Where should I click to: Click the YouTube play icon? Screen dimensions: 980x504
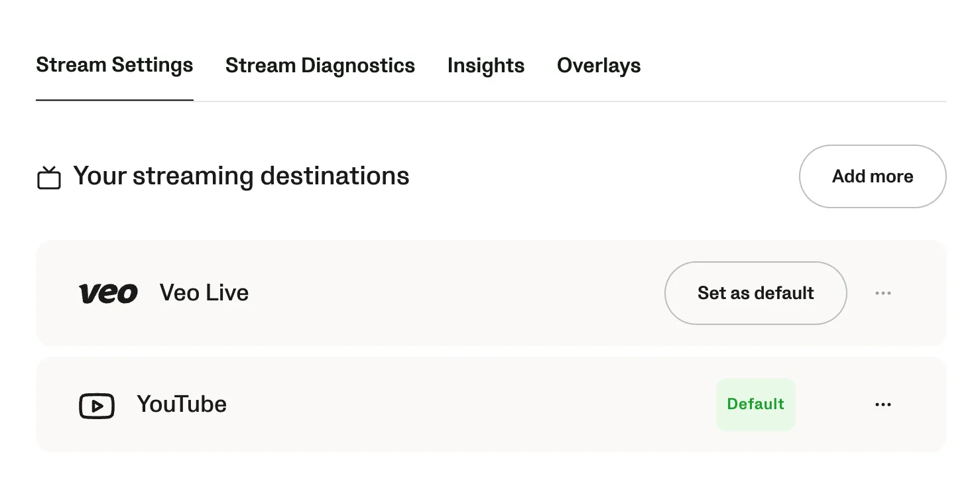97,406
